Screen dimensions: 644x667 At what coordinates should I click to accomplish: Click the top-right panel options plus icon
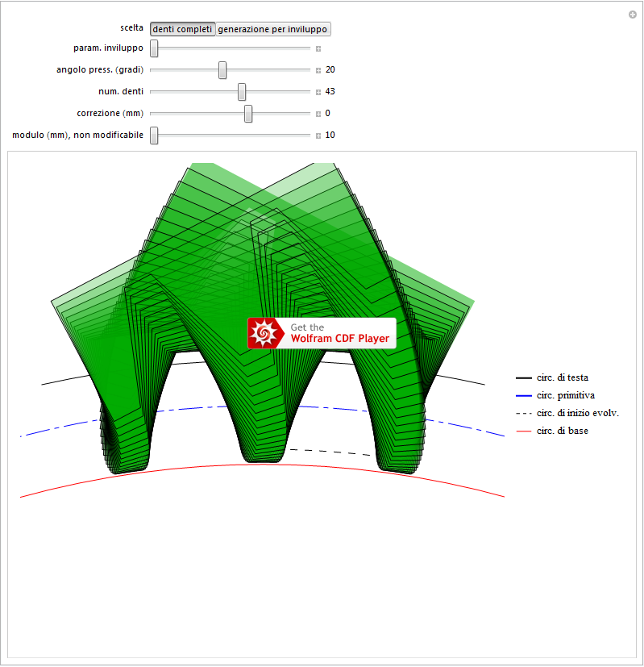(633, 15)
